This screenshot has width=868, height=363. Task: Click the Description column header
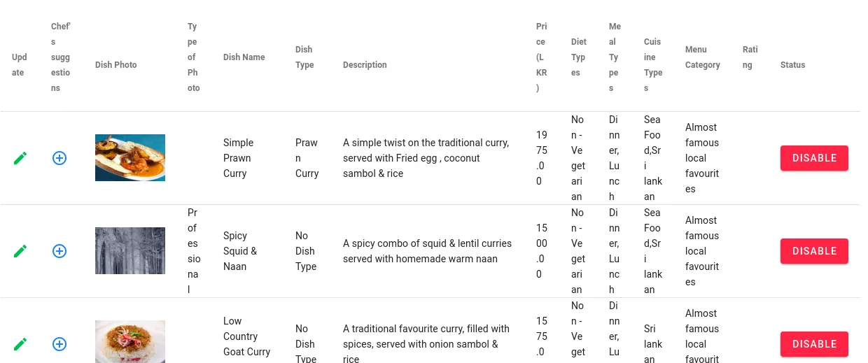(x=365, y=65)
